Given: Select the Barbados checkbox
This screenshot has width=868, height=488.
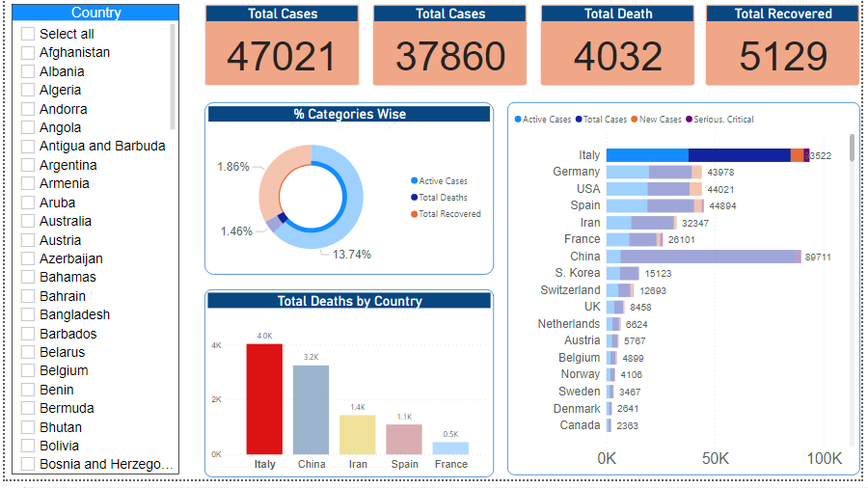Looking at the screenshot, I should point(28,334).
